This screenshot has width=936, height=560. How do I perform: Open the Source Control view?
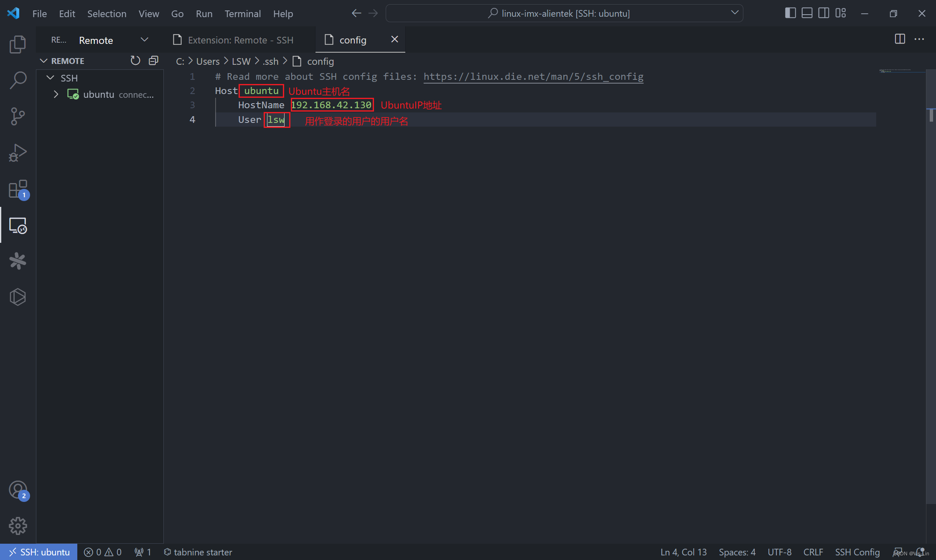[x=18, y=116]
